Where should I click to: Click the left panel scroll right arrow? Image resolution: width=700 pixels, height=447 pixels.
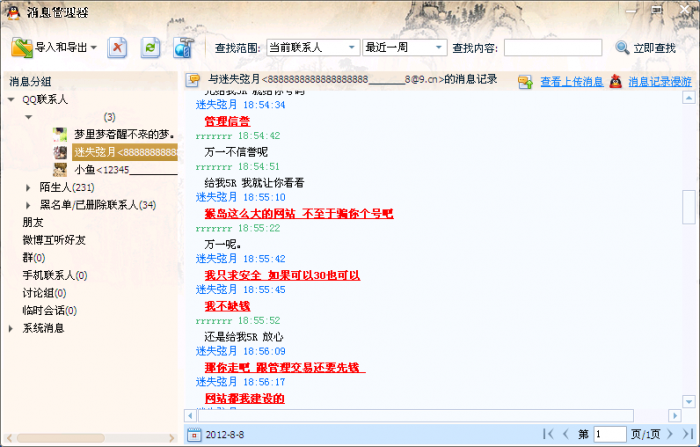[172, 438]
